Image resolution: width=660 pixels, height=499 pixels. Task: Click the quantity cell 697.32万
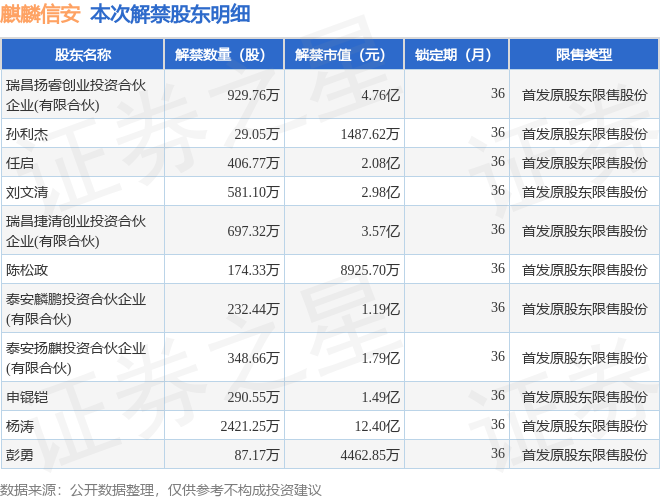[253, 231]
